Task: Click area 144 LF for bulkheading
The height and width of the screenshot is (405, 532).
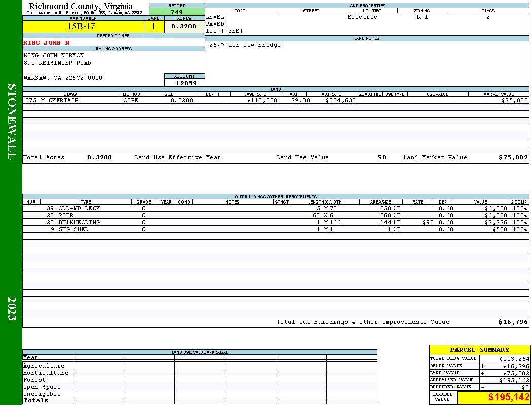Action: tap(390, 223)
